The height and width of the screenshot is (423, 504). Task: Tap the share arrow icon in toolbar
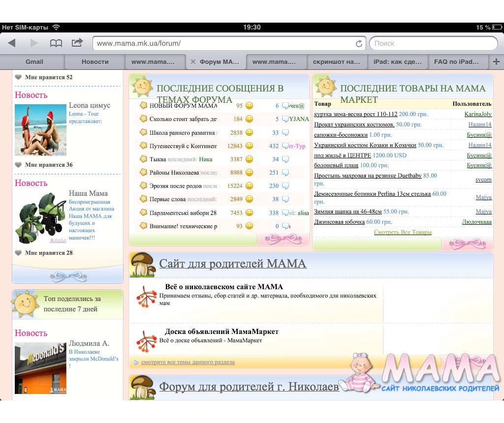point(77,43)
